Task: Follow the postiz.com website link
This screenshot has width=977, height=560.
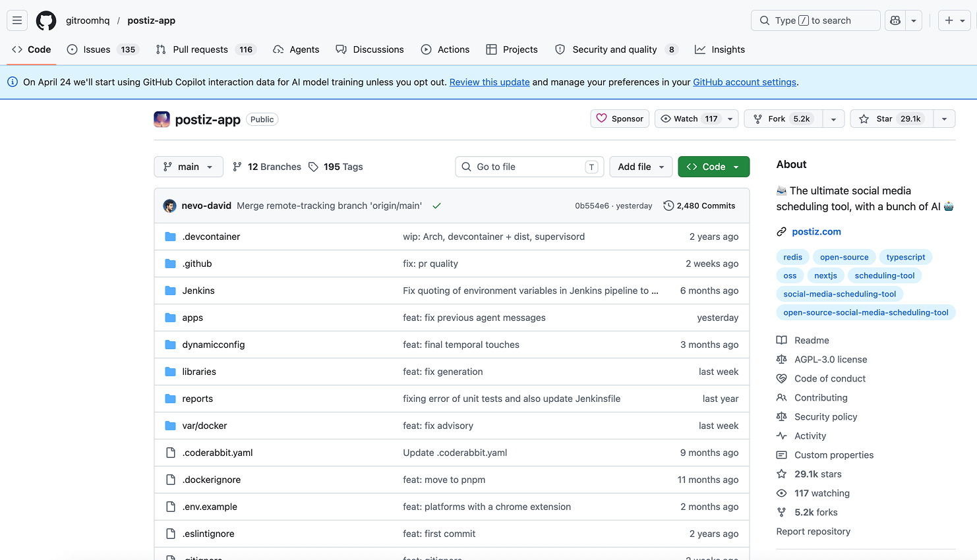Action: click(816, 231)
